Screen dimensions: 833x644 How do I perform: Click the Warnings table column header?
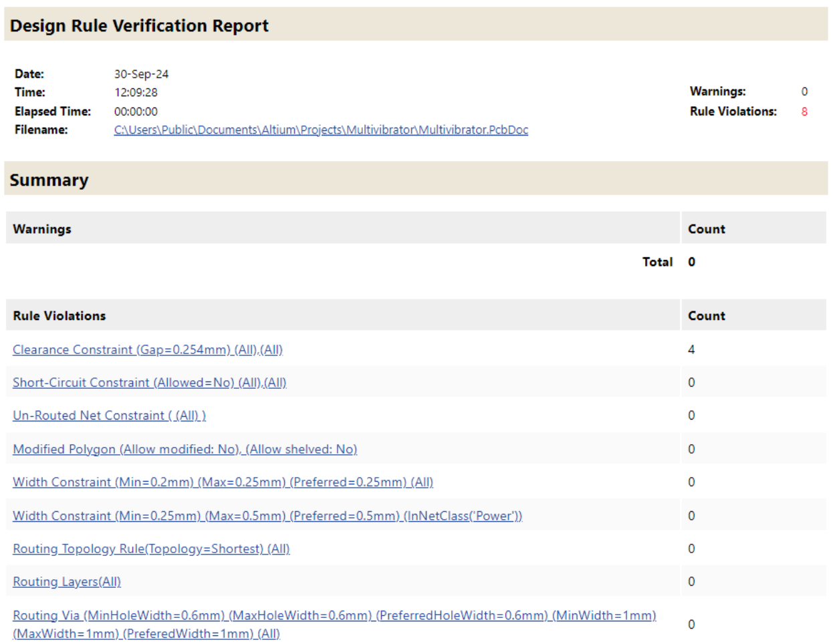(42, 228)
